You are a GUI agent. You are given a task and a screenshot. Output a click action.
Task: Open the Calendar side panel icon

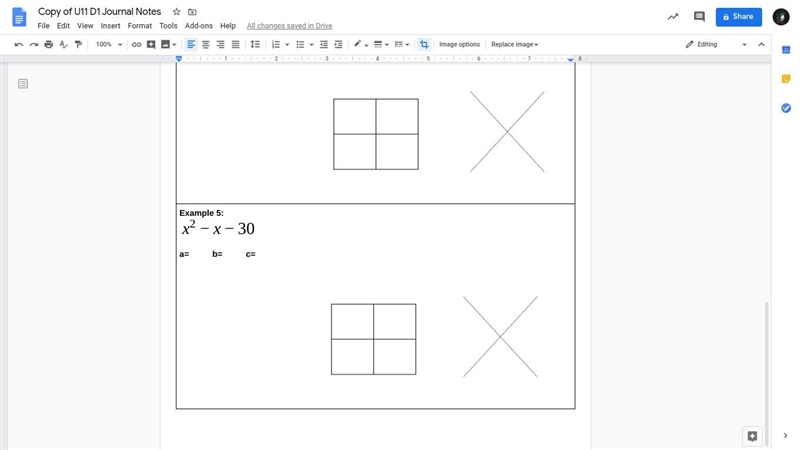tap(786, 49)
